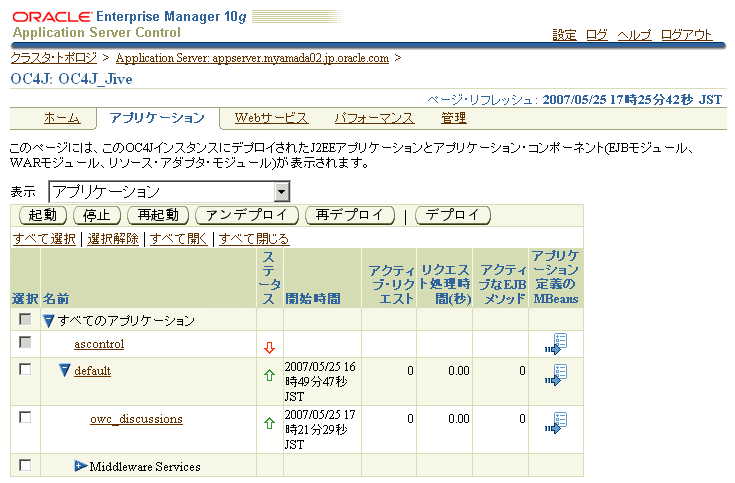
Task: Click the 停止 button
Action: coord(97,215)
